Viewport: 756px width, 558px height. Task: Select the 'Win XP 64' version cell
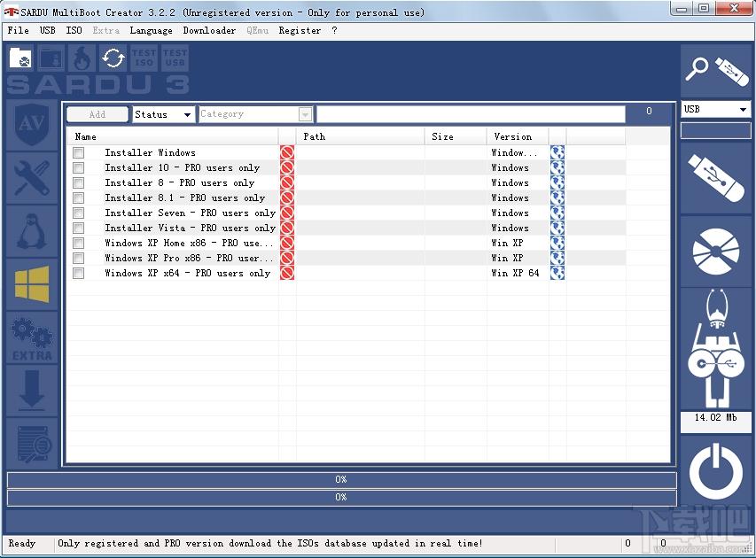(x=515, y=273)
